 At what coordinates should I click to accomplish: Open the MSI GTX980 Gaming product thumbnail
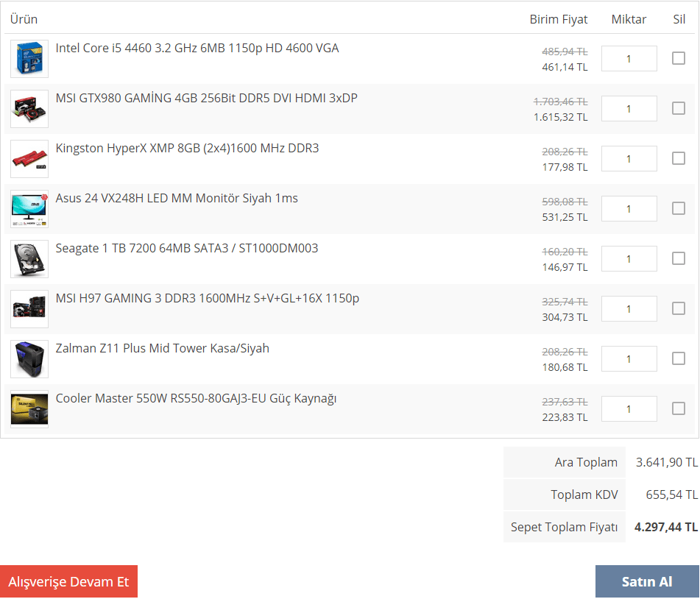pyautogui.click(x=29, y=109)
